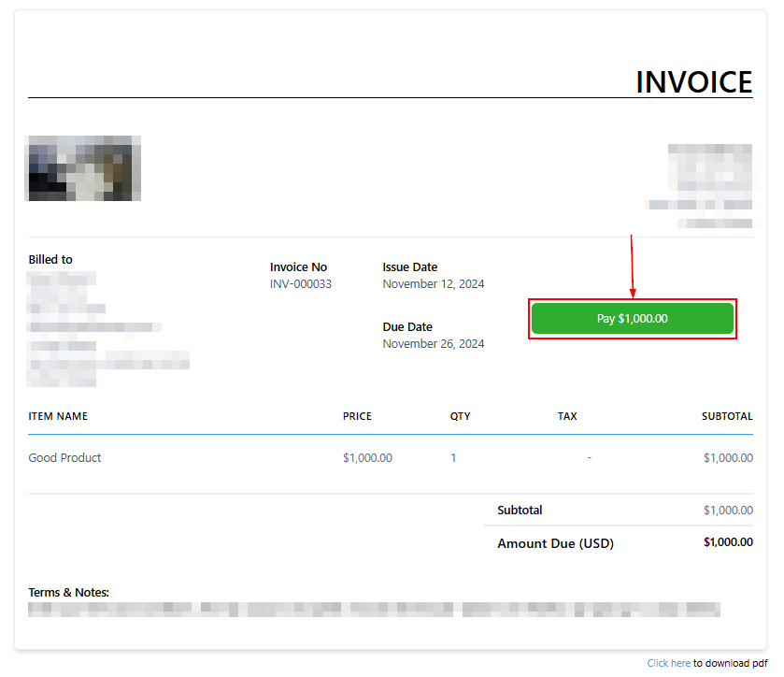Click the ITEM NAME column header

pyautogui.click(x=58, y=416)
